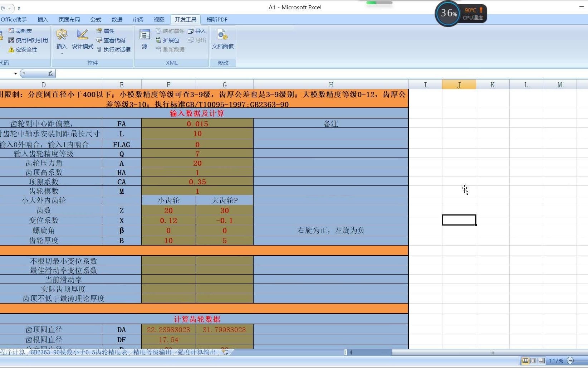Select column M header
Viewport: 588px width, 368px height.
tap(560, 85)
